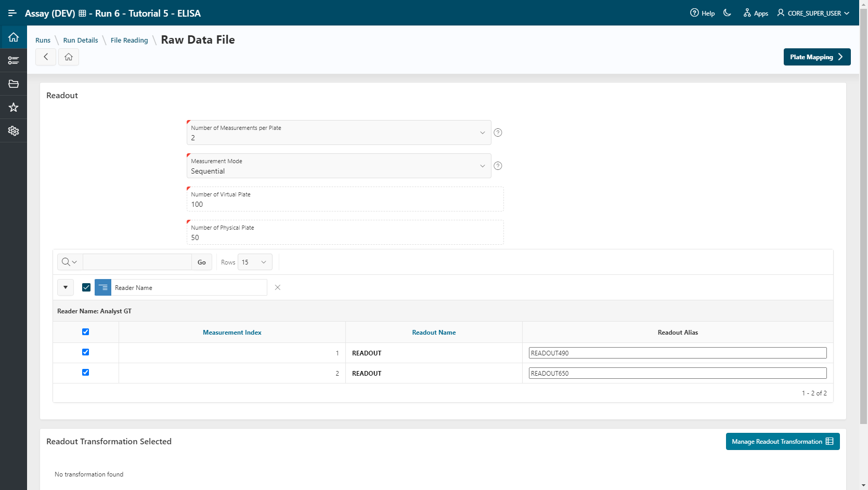Go to Runs breadcrumb
Screen dimensions: 868x490
43,40
